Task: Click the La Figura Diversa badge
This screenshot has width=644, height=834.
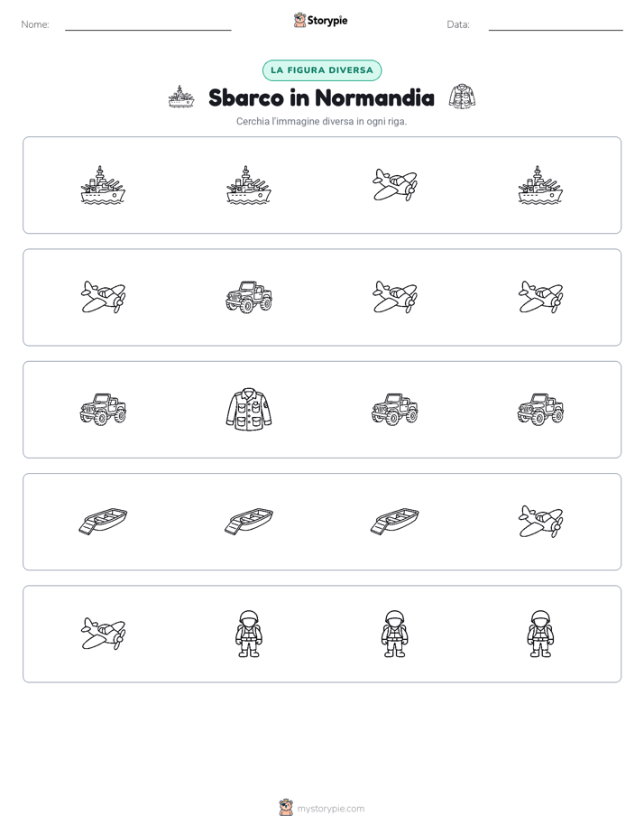Action: 322,70
